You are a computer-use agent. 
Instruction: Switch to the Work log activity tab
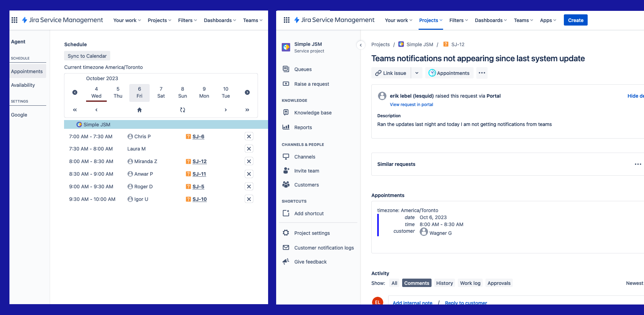[470, 283]
